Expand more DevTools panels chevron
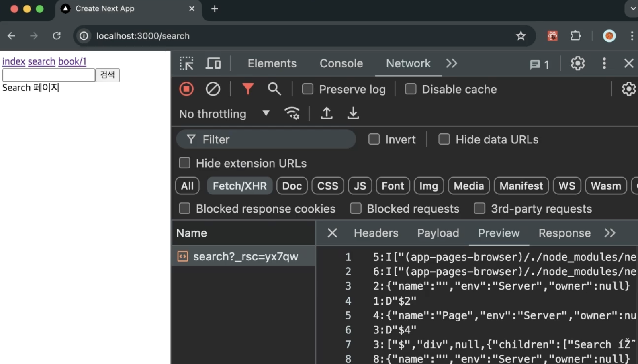This screenshot has height=364, width=638. pyautogui.click(x=452, y=63)
